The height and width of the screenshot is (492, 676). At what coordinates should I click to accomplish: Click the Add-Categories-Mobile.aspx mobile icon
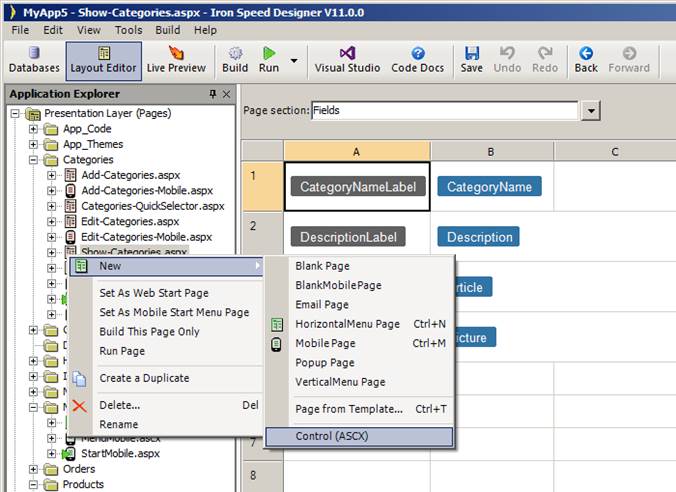coord(70,191)
